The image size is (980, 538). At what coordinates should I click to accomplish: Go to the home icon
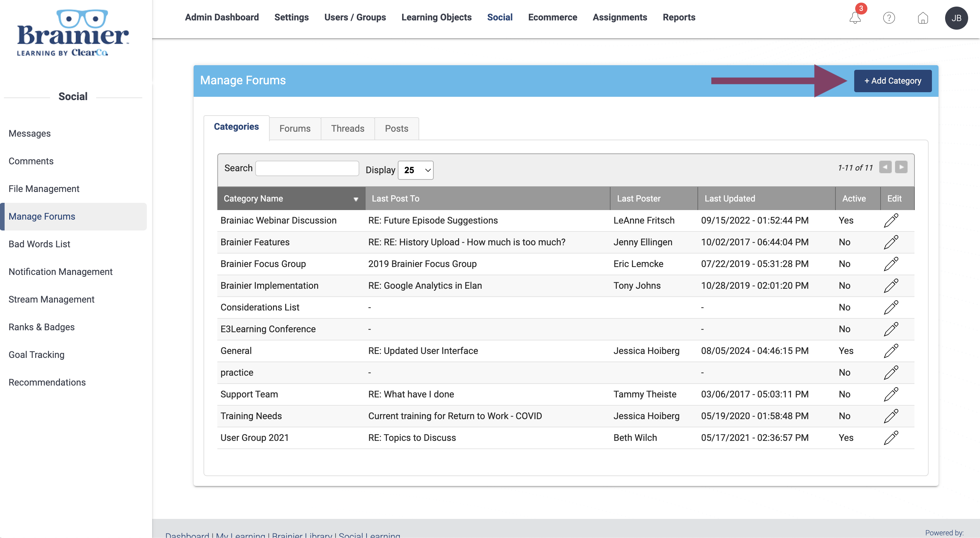point(923,18)
